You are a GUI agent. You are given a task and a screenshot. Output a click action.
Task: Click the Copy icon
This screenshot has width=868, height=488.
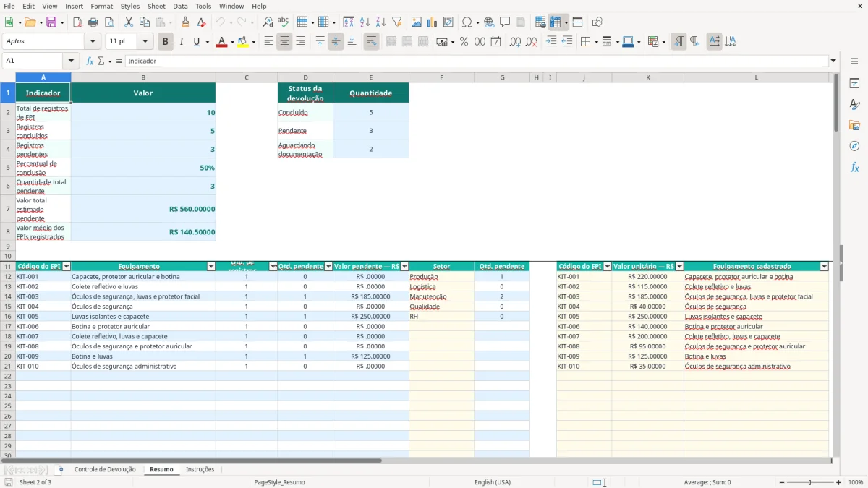tap(145, 22)
